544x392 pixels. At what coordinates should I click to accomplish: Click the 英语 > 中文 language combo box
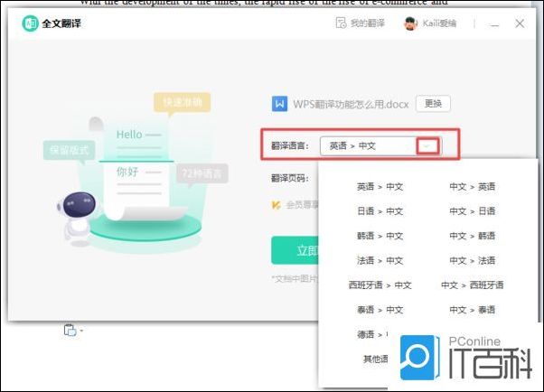click(x=380, y=145)
